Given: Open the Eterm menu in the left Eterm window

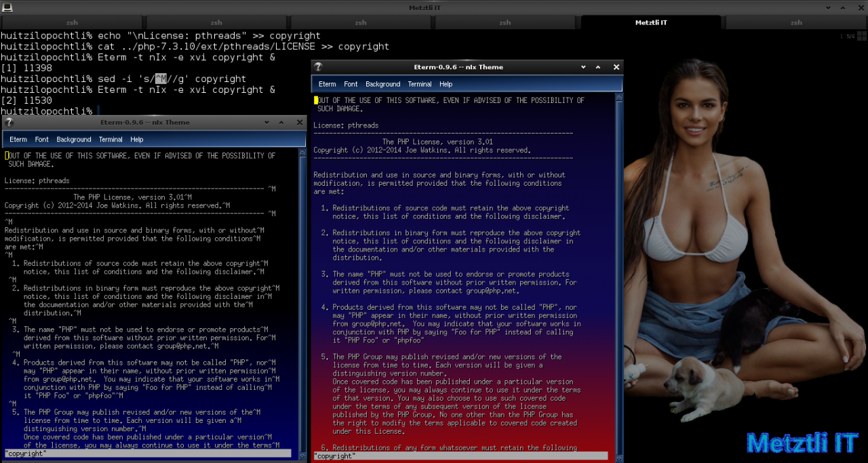Looking at the screenshot, I should 18,140.
